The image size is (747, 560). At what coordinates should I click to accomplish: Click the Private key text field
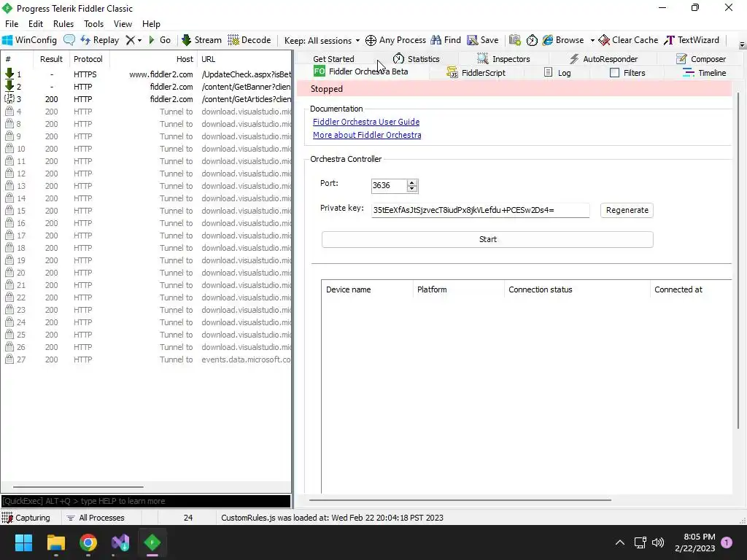480,210
